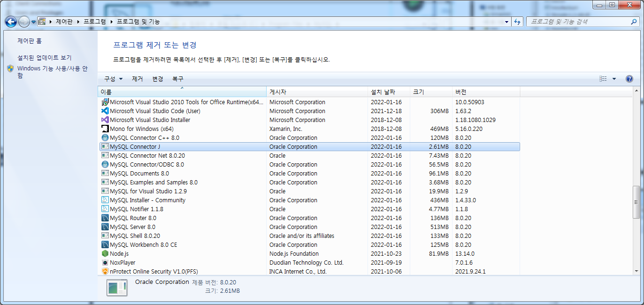Click the MySQL Notifier 1.1.8 icon
This screenshot has height=305, width=644.
coord(105,209)
